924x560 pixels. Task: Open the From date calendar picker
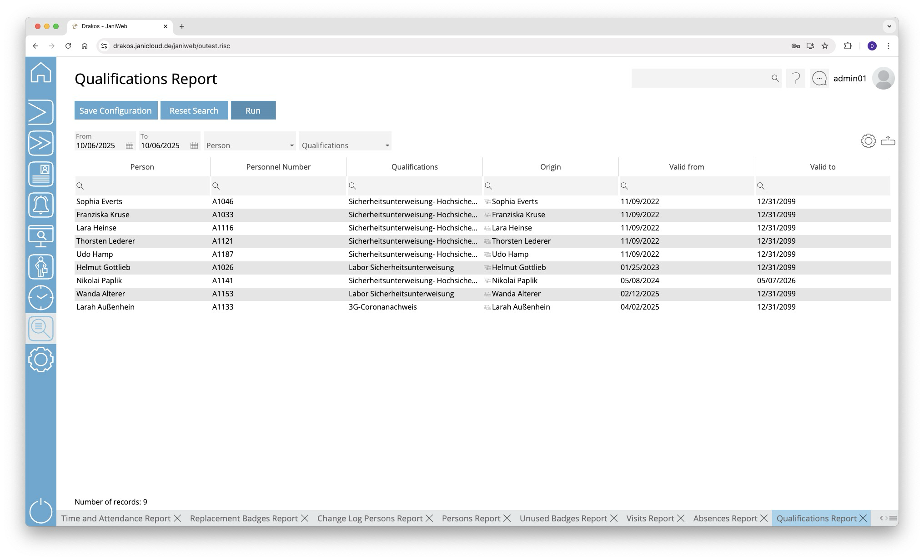(x=130, y=145)
